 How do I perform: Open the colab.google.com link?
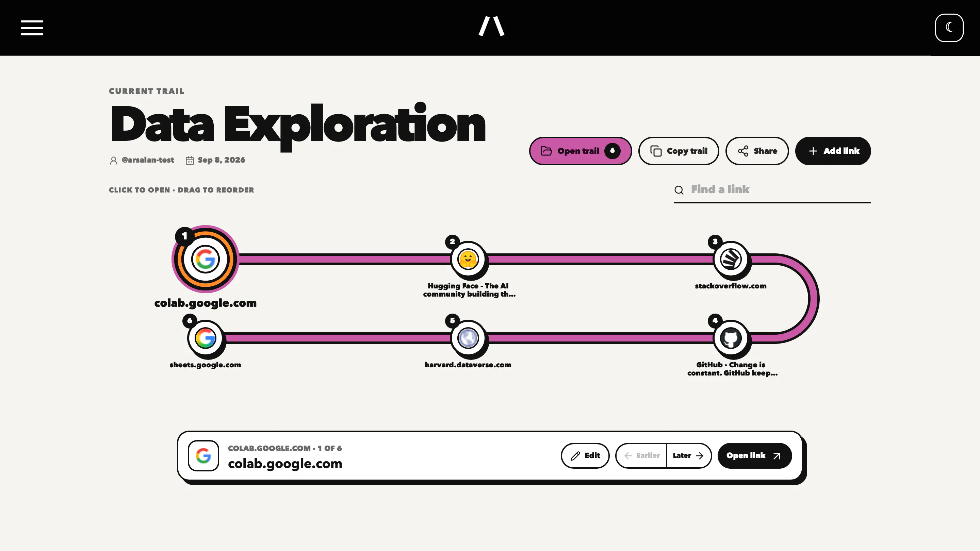coord(754,455)
